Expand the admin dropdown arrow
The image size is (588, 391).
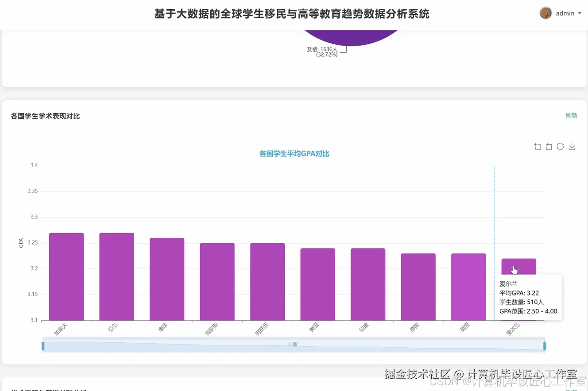click(580, 13)
